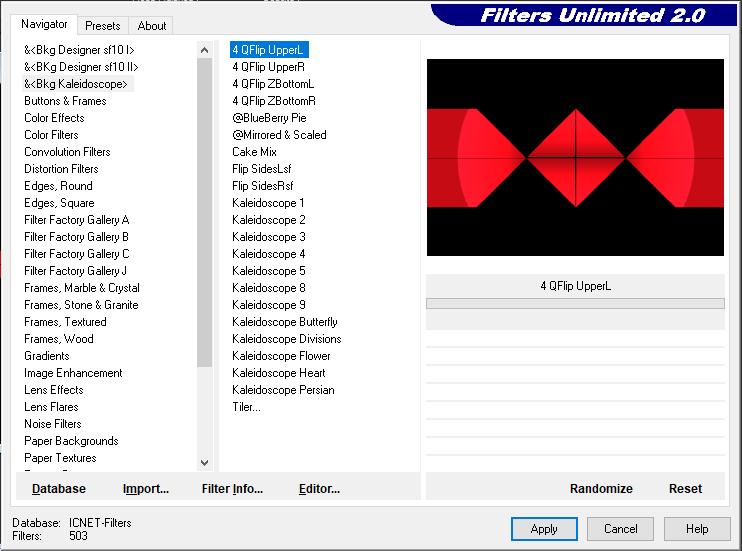Select Paper Backgrounds category
This screenshot has height=551, width=742.
point(71,442)
